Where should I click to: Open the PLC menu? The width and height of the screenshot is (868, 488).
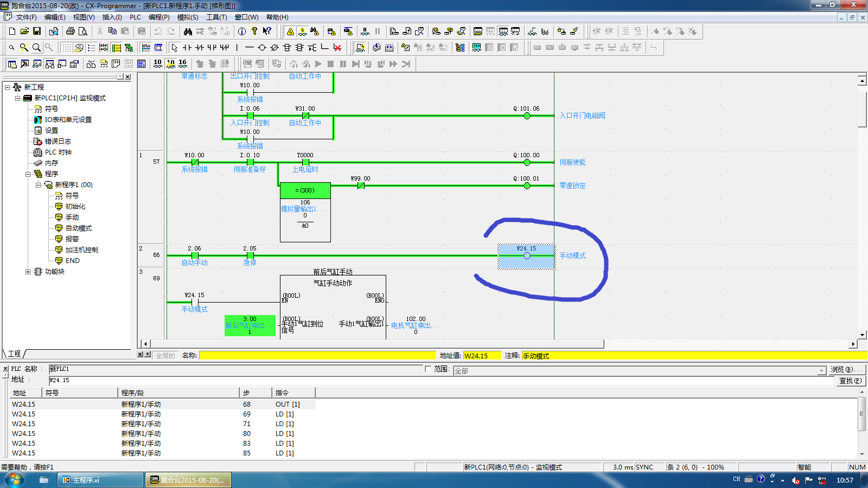(x=135, y=17)
